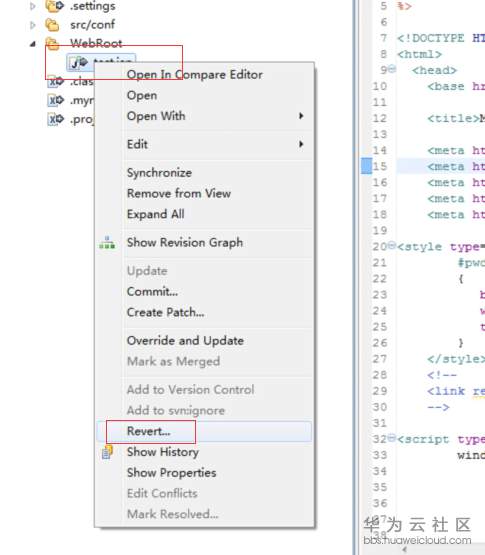The height and width of the screenshot is (555, 485).
Task: Click the Show History icon
Action: (x=107, y=452)
